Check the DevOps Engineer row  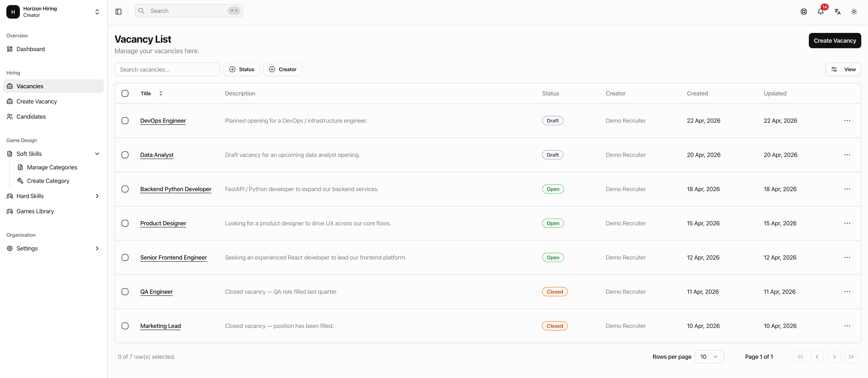(x=125, y=121)
